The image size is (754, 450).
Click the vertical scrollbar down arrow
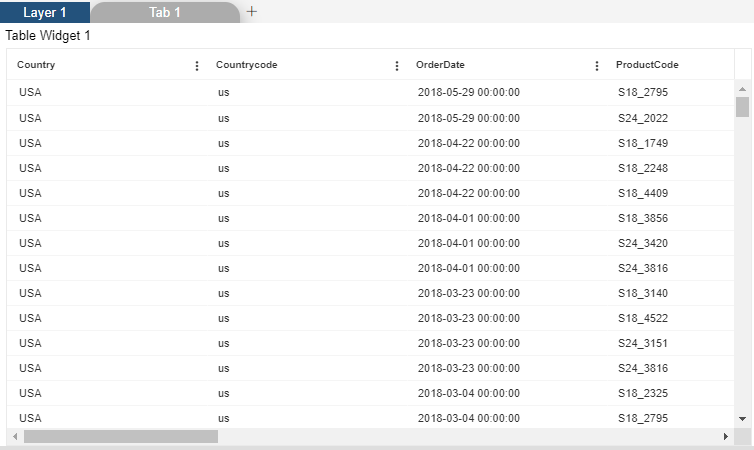[x=742, y=419]
